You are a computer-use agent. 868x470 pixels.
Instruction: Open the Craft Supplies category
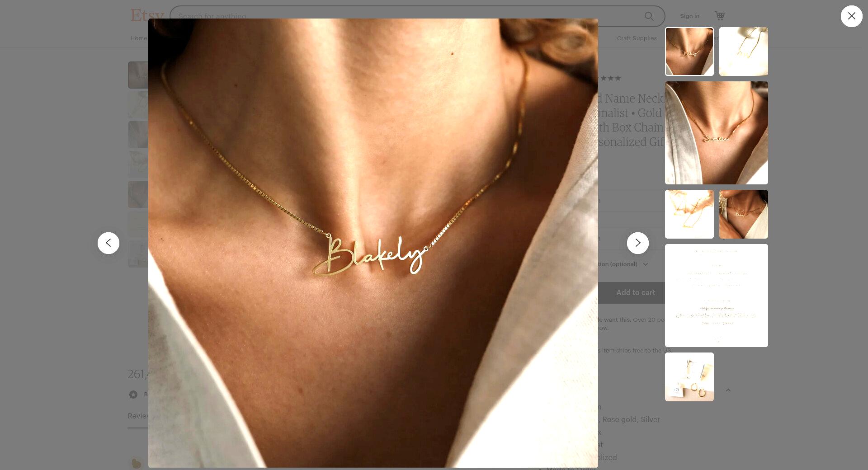[x=637, y=38]
